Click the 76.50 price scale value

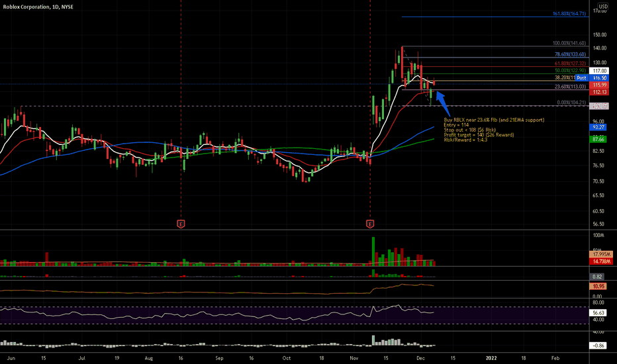tap(598, 165)
